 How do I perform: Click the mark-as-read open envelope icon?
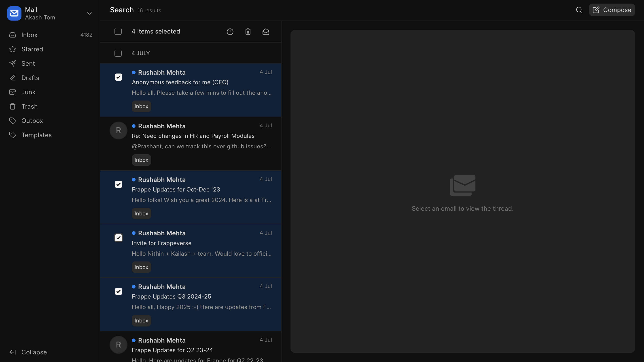click(266, 32)
